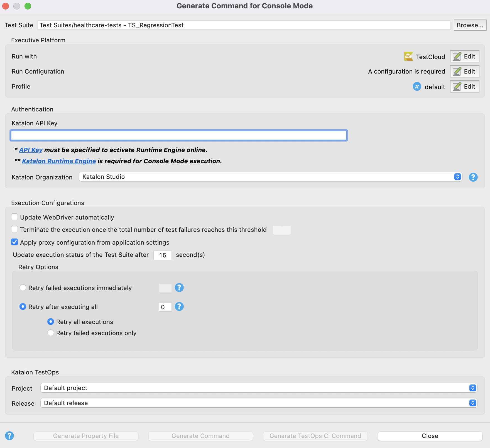This screenshot has height=448, width=490.
Task: Select Retry all executions
Action: tap(51, 322)
